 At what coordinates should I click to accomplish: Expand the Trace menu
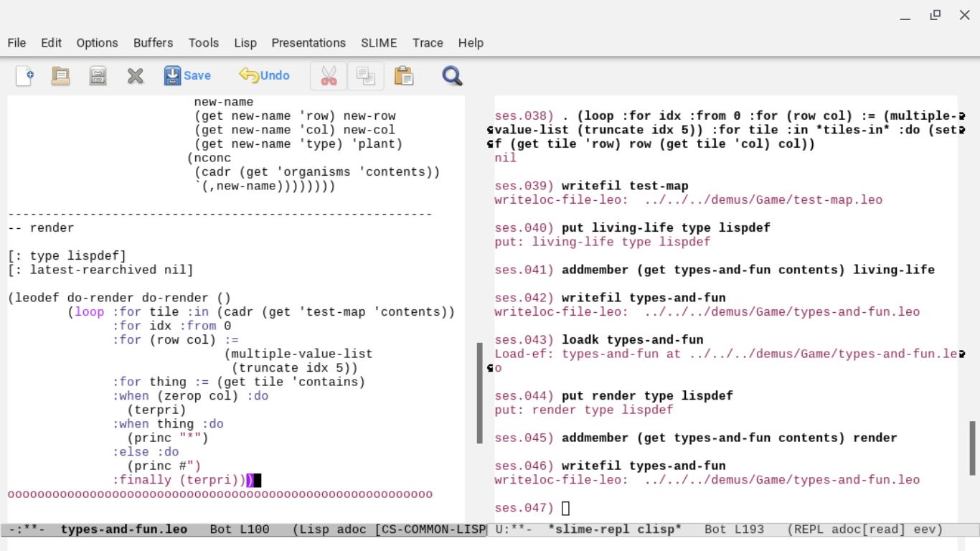(x=428, y=43)
